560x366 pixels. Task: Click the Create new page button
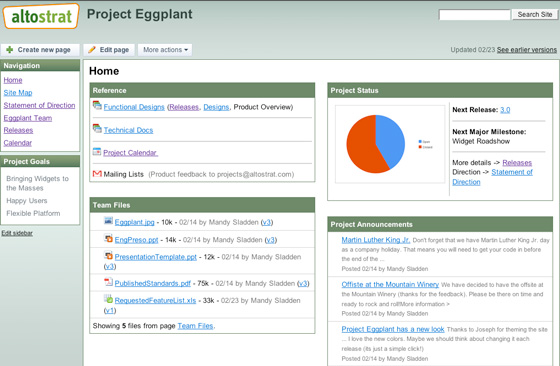point(40,50)
